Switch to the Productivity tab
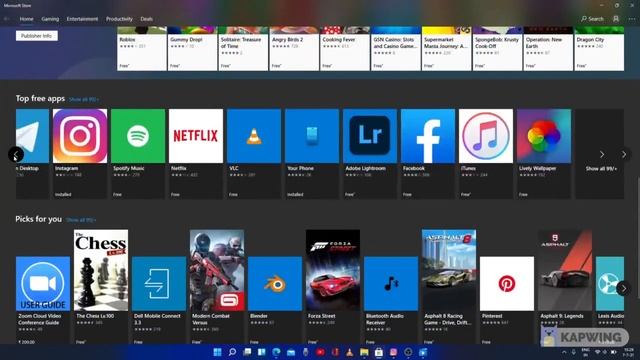 [119, 19]
